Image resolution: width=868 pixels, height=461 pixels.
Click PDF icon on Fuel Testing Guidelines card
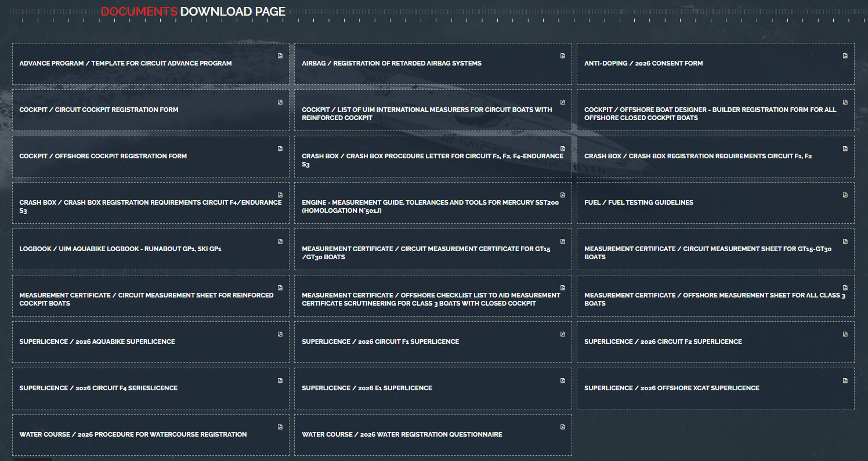(845, 195)
